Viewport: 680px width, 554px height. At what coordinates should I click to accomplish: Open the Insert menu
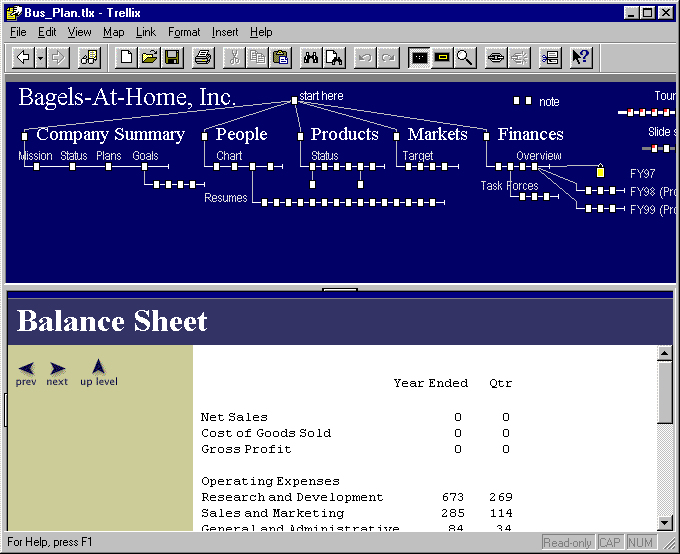pos(225,32)
